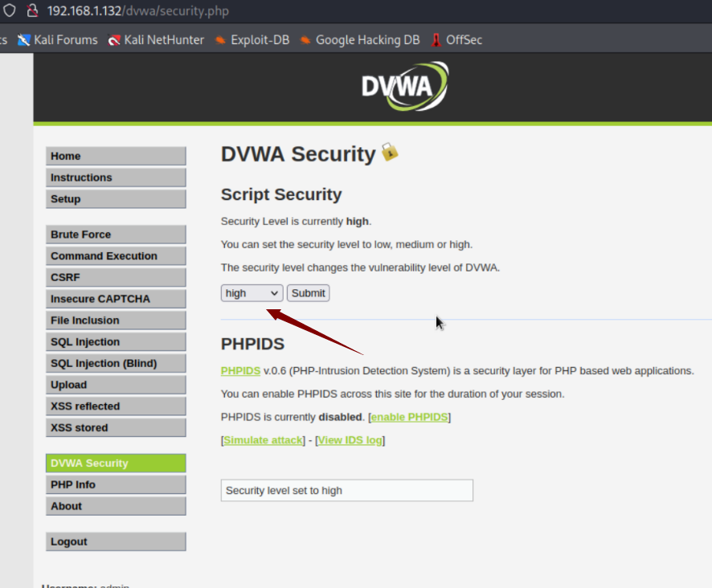Screen dimensions: 712x588
Task: Open the Command Execution module
Action: 116,256
